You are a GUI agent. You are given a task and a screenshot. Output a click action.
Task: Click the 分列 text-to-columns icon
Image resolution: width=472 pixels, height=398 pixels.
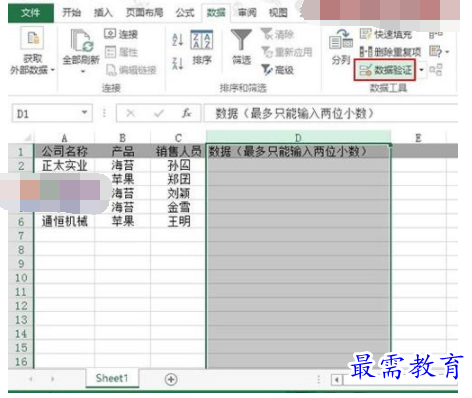(x=341, y=40)
